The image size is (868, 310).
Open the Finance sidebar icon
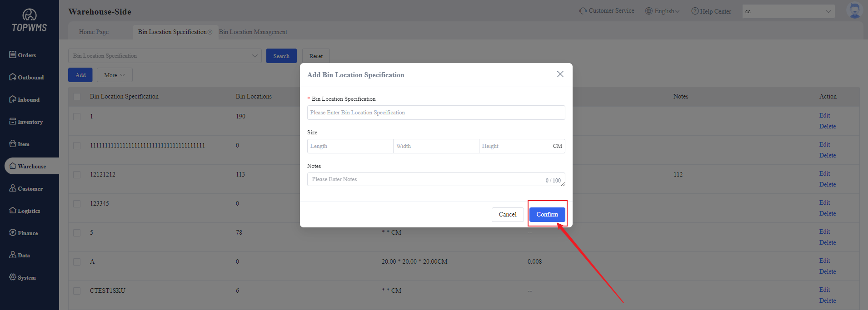(13, 232)
